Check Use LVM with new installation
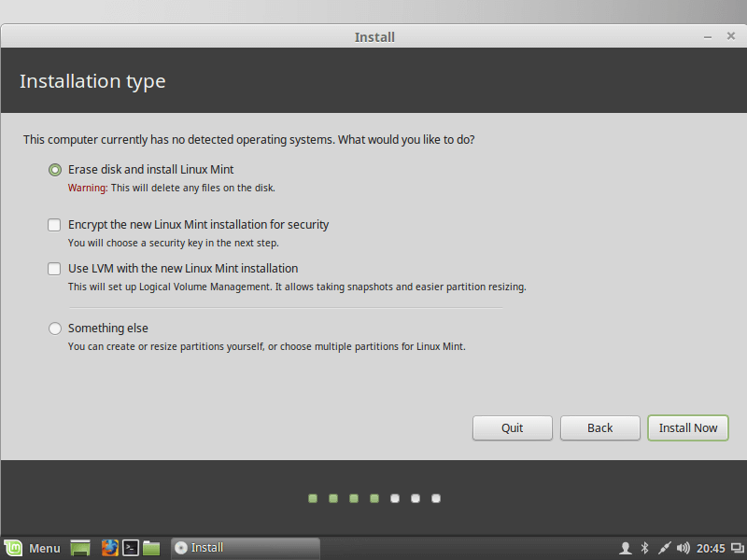The image size is (747, 560). click(x=55, y=269)
